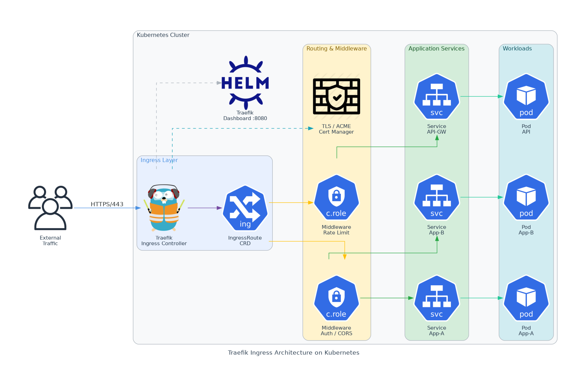
Task: Click the Service App-A caption
Action: (437, 330)
